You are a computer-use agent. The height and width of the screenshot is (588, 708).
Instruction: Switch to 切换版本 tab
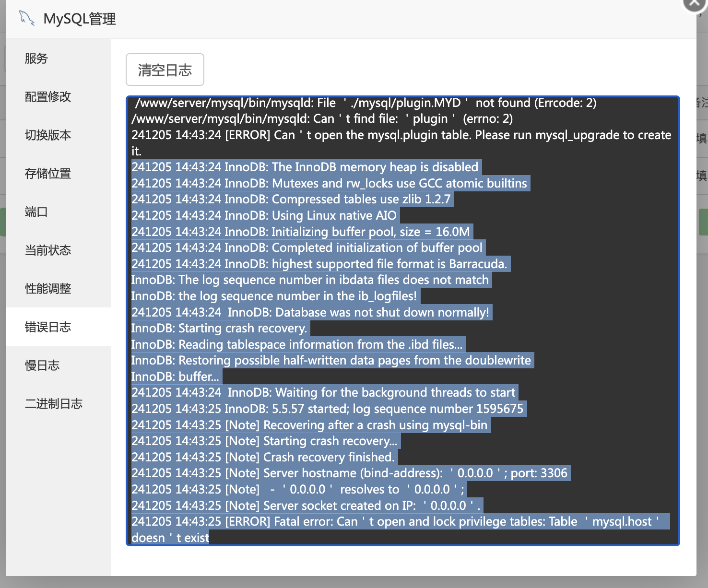tap(59, 135)
